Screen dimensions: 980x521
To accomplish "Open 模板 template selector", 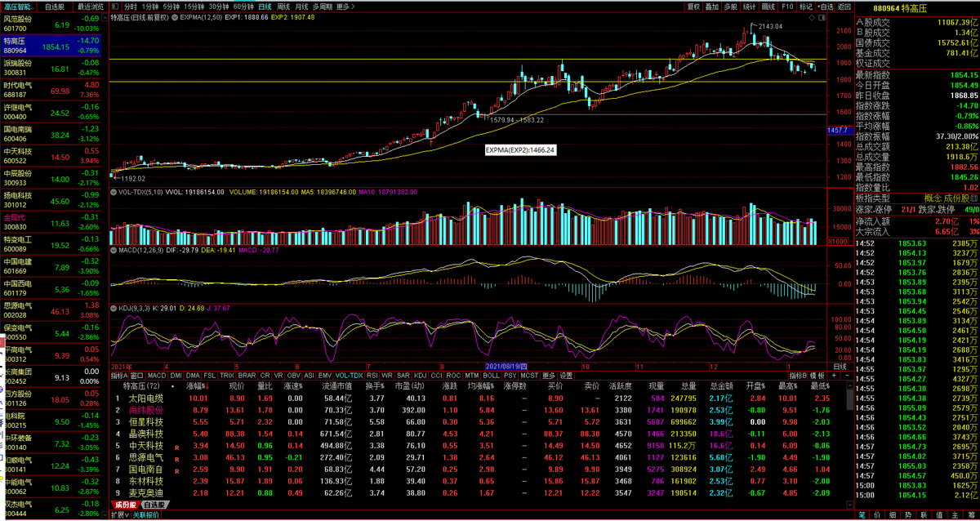I will coord(817,376).
